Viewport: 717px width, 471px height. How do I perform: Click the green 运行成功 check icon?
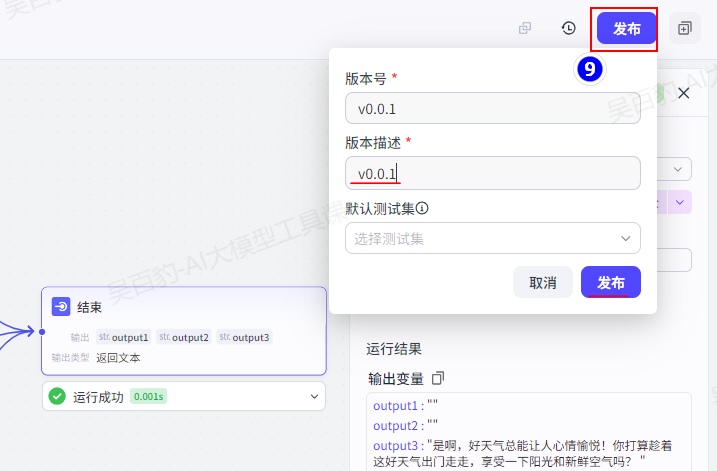[x=57, y=397]
